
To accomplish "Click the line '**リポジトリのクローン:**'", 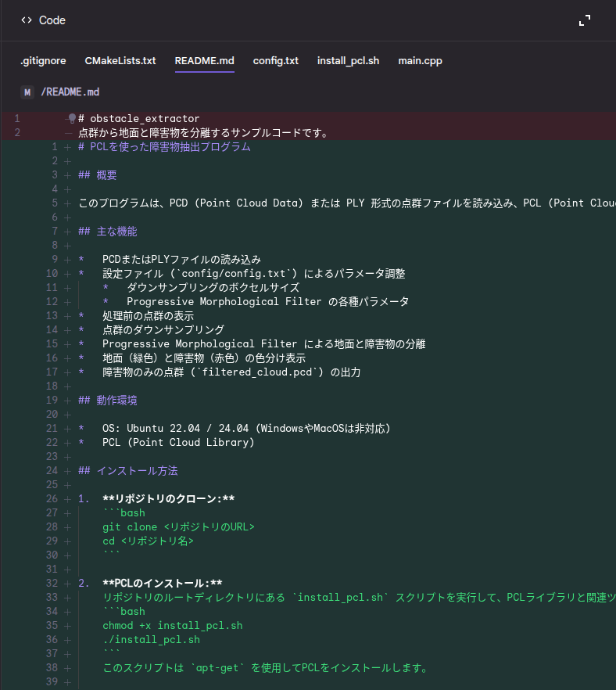I will click(168, 499).
